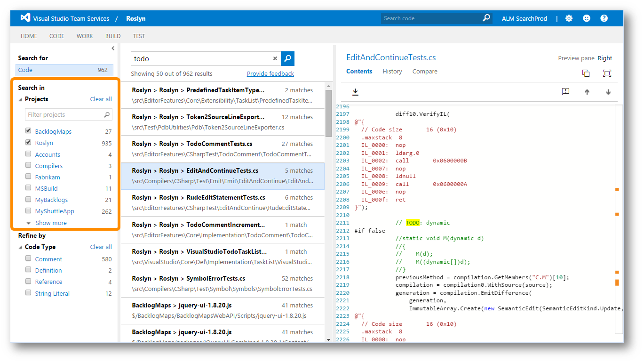Open the Visual Studio Team Services home logo
Viewport: 644px width, 363px height.
(x=25, y=18)
